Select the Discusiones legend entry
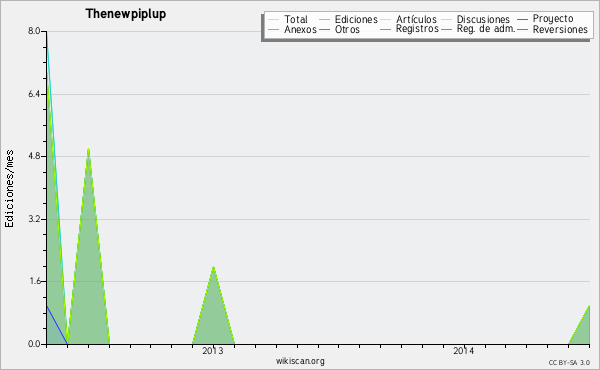 (x=483, y=19)
